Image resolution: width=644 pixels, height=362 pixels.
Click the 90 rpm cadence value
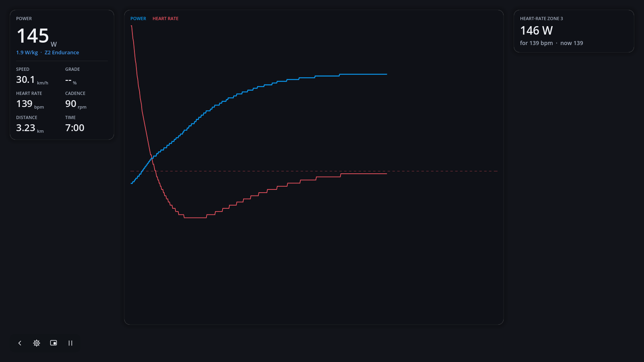point(76,104)
